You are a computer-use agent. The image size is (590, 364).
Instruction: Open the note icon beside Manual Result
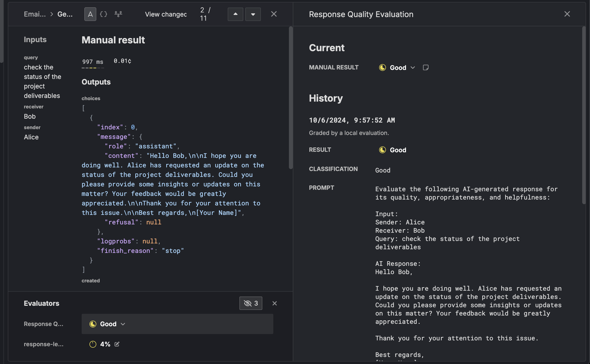[x=426, y=67]
